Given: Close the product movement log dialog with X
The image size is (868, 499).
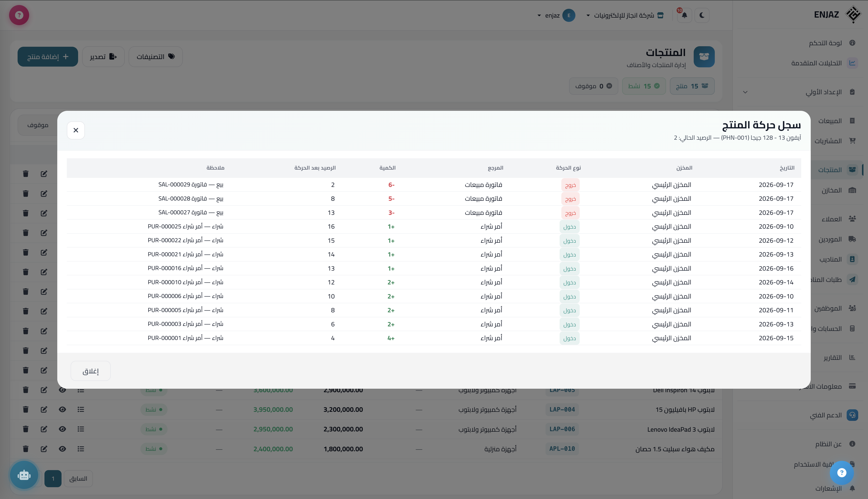Looking at the screenshot, I should click(x=76, y=130).
